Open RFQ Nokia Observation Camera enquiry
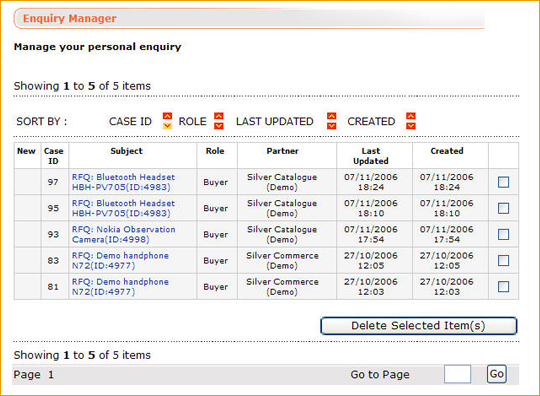This screenshot has width=540, height=396. pyautogui.click(x=124, y=234)
